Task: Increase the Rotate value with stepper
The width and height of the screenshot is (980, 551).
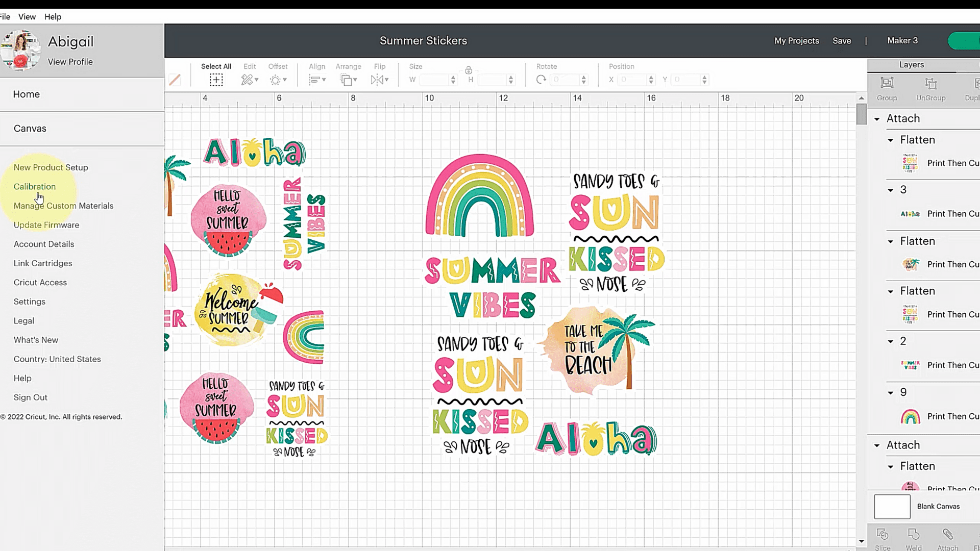Action: (x=584, y=77)
